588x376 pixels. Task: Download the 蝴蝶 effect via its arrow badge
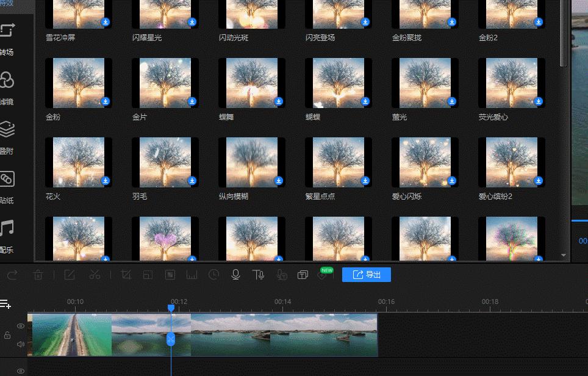[x=365, y=101]
